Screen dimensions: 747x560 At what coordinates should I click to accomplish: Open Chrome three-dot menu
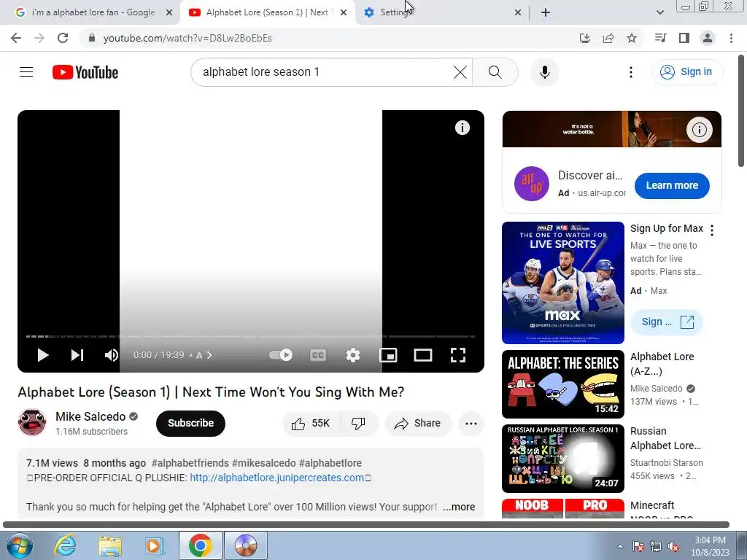(x=731, y=38)
